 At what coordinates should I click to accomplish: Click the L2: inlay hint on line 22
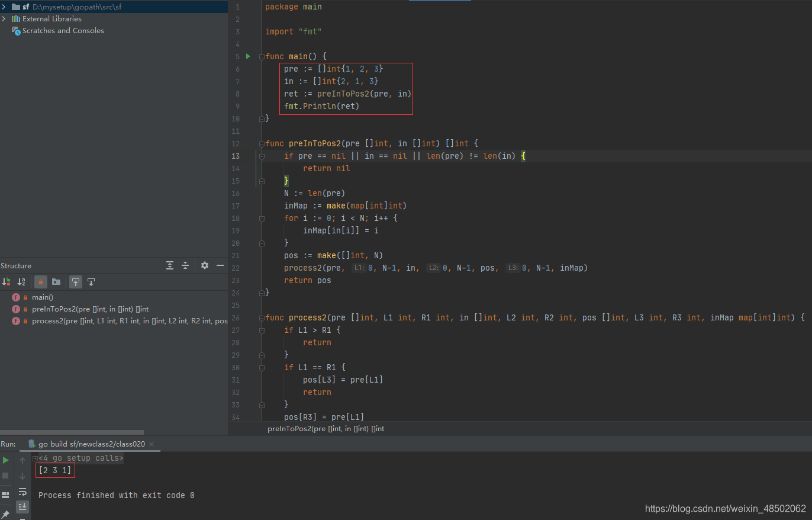[x=433, y=268]
